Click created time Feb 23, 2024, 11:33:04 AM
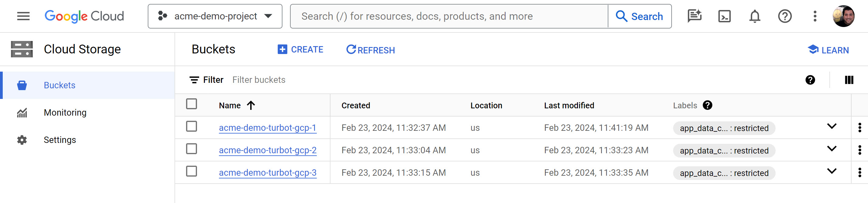 pyautogui.click(x=393, y=150)
